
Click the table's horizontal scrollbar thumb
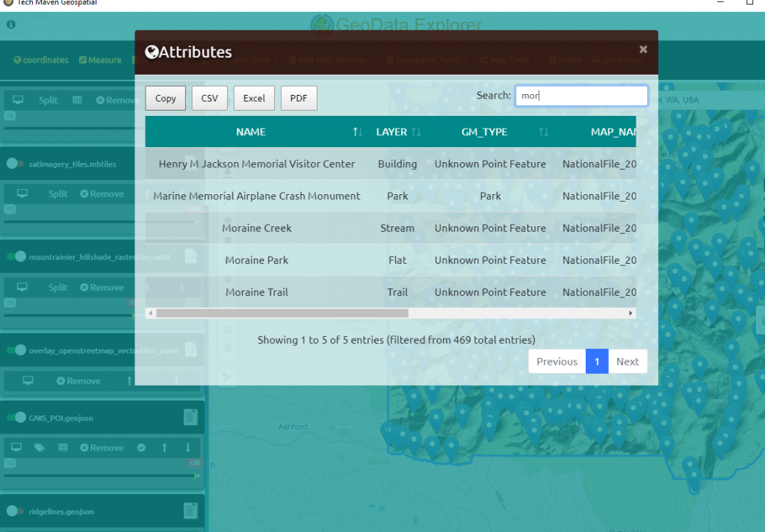click(282, 313)
